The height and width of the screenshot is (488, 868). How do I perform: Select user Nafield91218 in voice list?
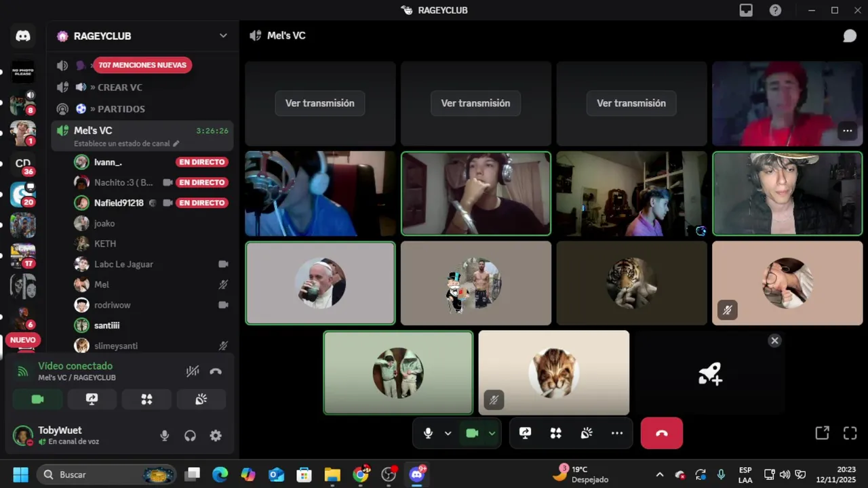click(x=151, y=203)
